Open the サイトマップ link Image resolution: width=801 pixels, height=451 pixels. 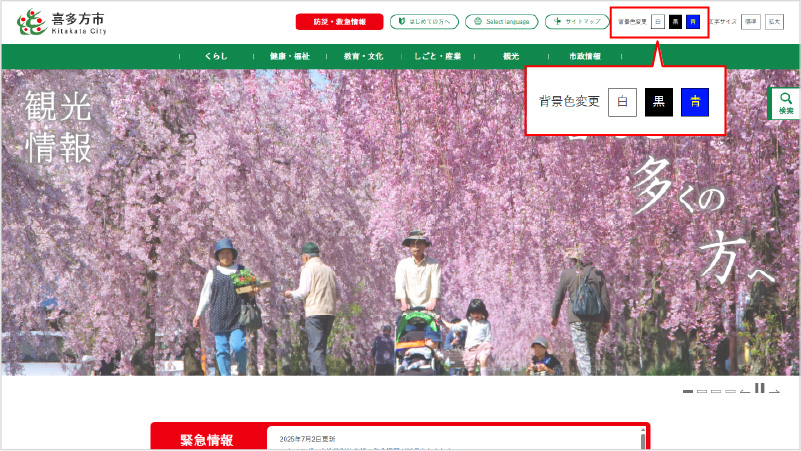point(577,22)
